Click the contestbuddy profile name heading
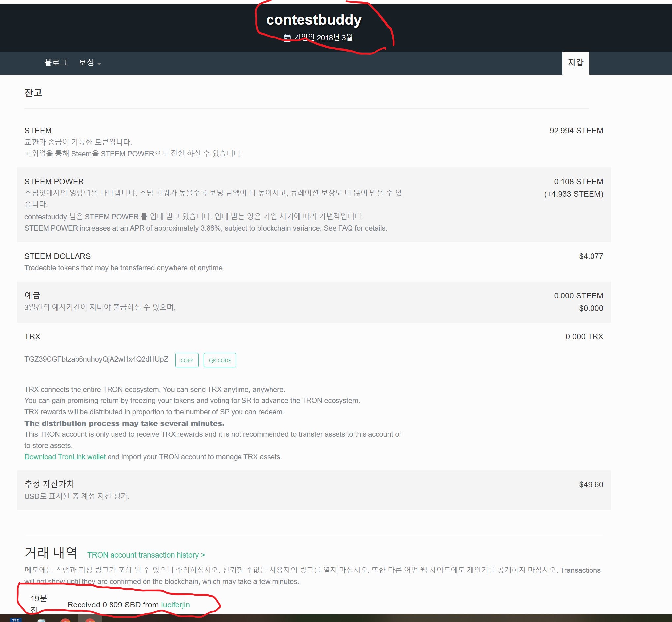The image size is (672, 622). 313,20
